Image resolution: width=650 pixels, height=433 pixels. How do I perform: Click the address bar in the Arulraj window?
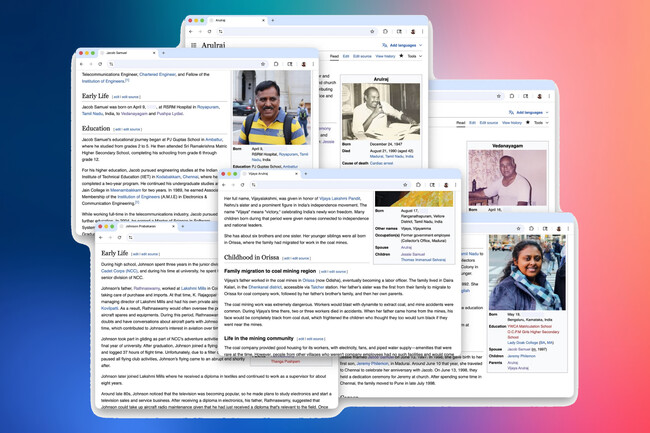296,31
